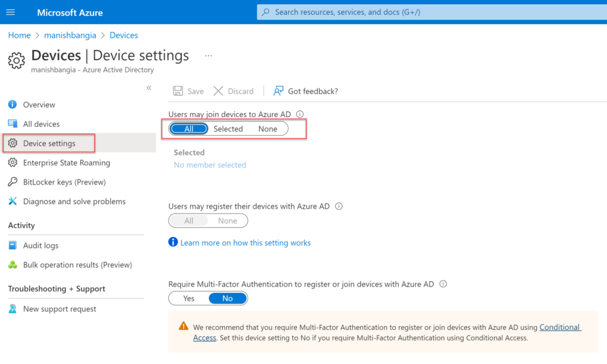Open the ellipsis menu next to Device settings title
The image size is (607, 364).
(208, 55)
